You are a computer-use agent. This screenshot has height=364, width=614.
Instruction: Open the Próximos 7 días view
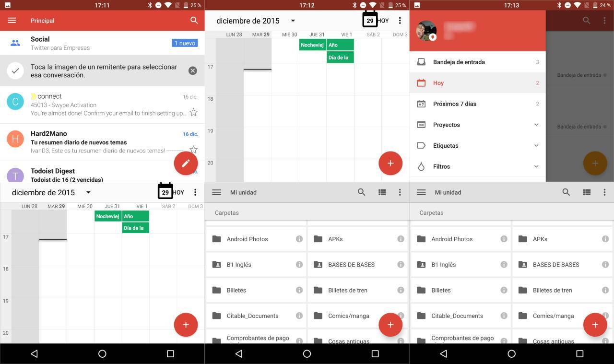pos(454,104)
